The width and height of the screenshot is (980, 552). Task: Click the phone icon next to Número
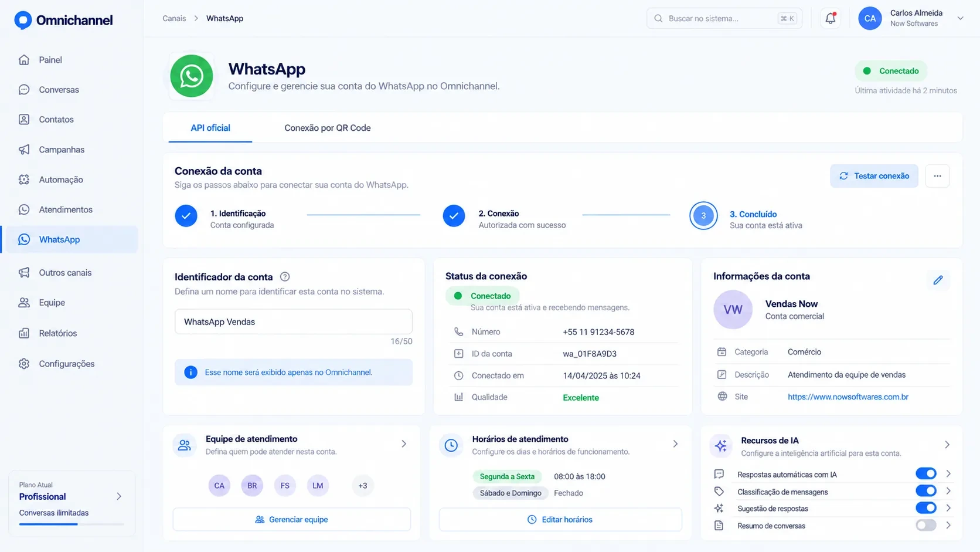click(x=458, y=332)
